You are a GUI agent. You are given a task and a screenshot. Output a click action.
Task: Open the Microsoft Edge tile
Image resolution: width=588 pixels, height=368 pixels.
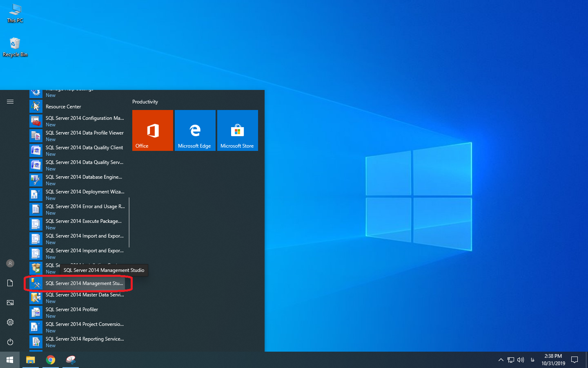(195, 130)
